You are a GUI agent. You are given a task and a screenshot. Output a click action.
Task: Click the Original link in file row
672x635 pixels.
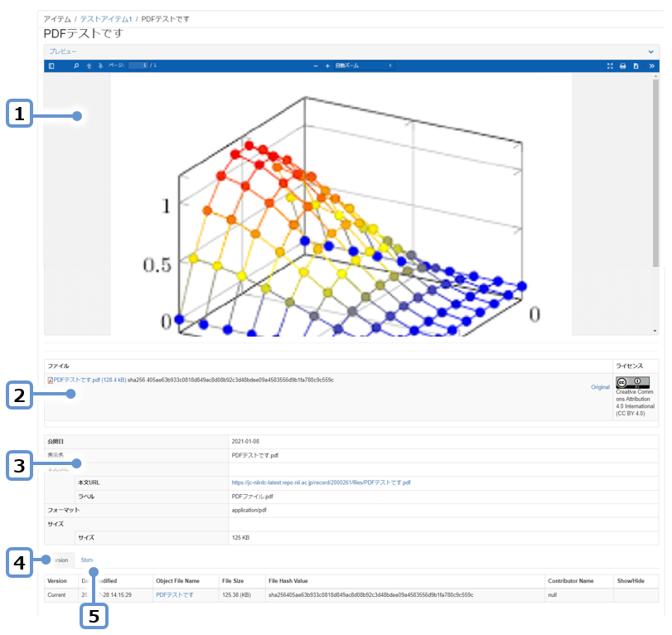[x=600, y=387]
